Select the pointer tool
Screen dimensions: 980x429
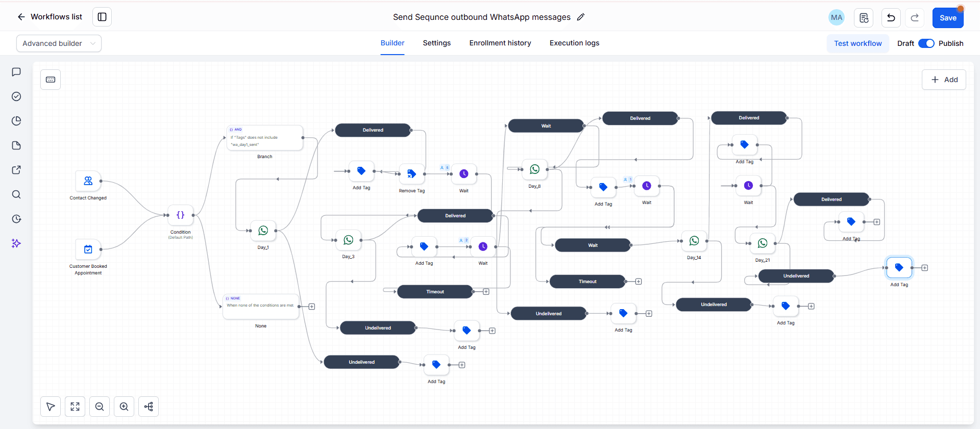[x=51, y=407]
